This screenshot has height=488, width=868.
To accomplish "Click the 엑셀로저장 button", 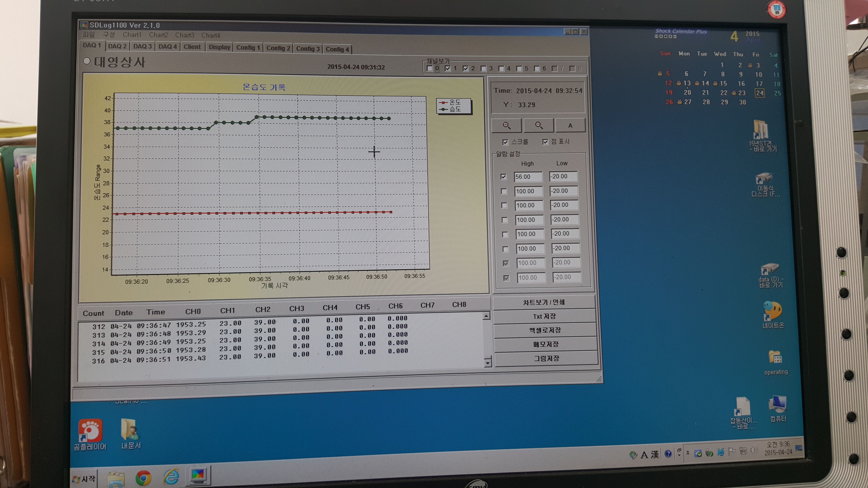I will 545,330.
